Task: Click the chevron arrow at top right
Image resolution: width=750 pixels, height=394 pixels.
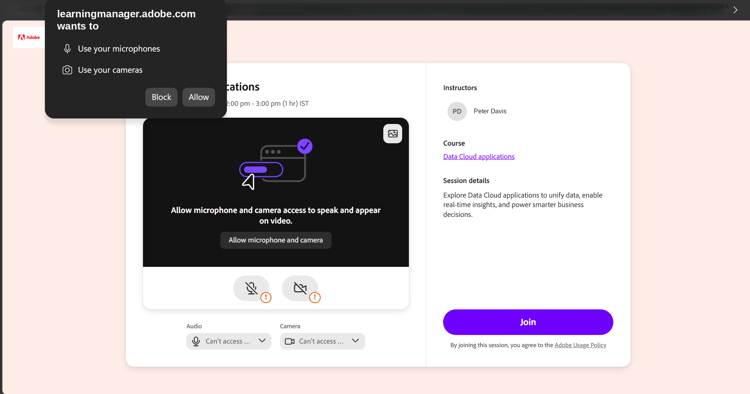Action: point(735,10)
